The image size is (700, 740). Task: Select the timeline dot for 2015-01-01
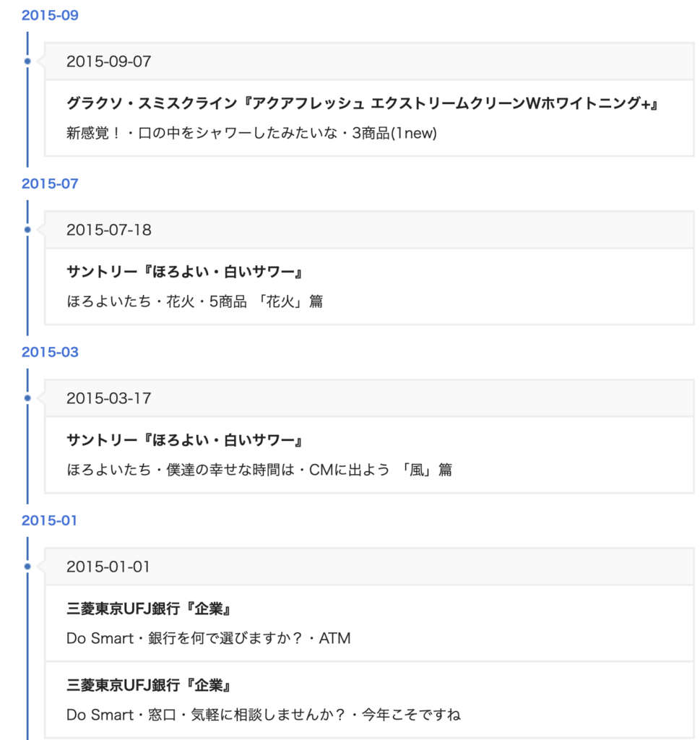tap(27, 567)
